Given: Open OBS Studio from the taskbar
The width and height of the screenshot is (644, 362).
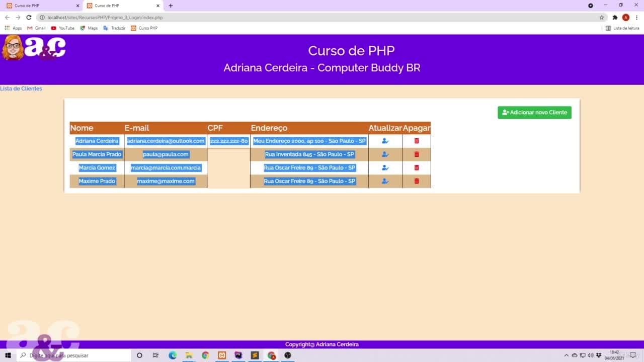Looking at the screenshot, I should [x=288, y=355].
